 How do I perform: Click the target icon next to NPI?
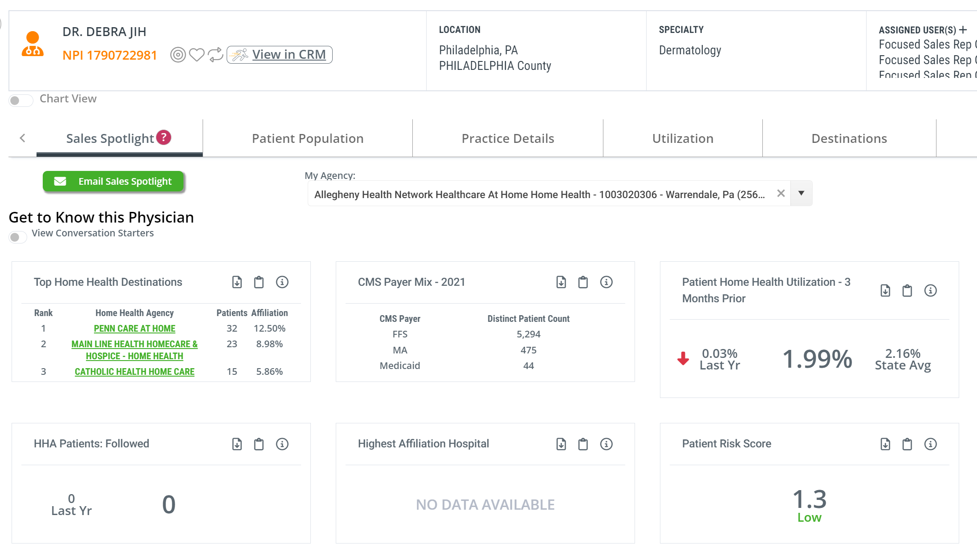[178, 55]
